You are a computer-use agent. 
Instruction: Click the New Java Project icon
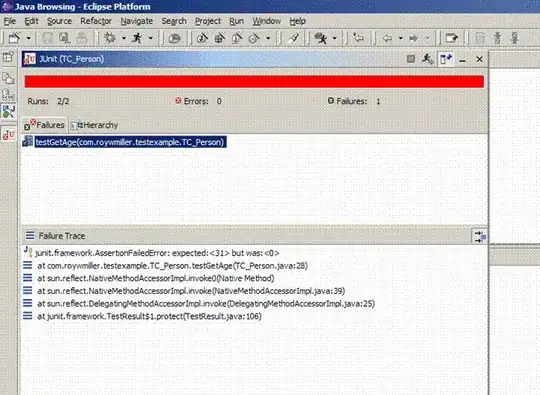tap(202, 38)
